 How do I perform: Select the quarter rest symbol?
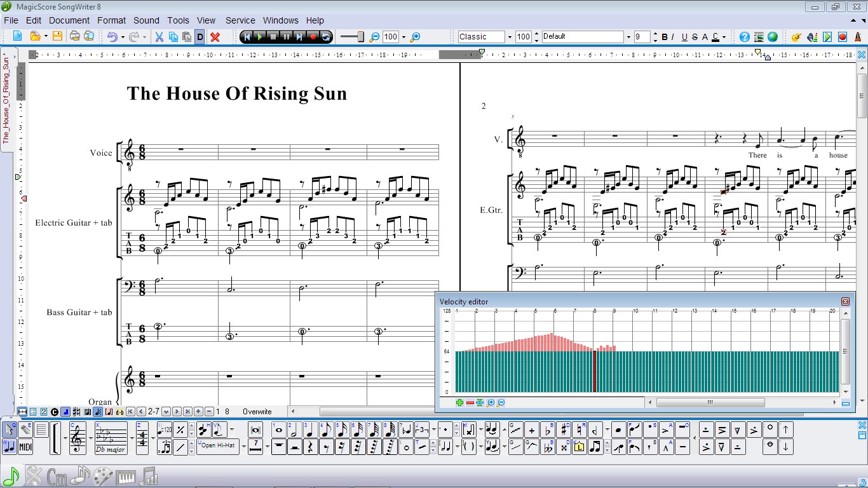point(311,447)
